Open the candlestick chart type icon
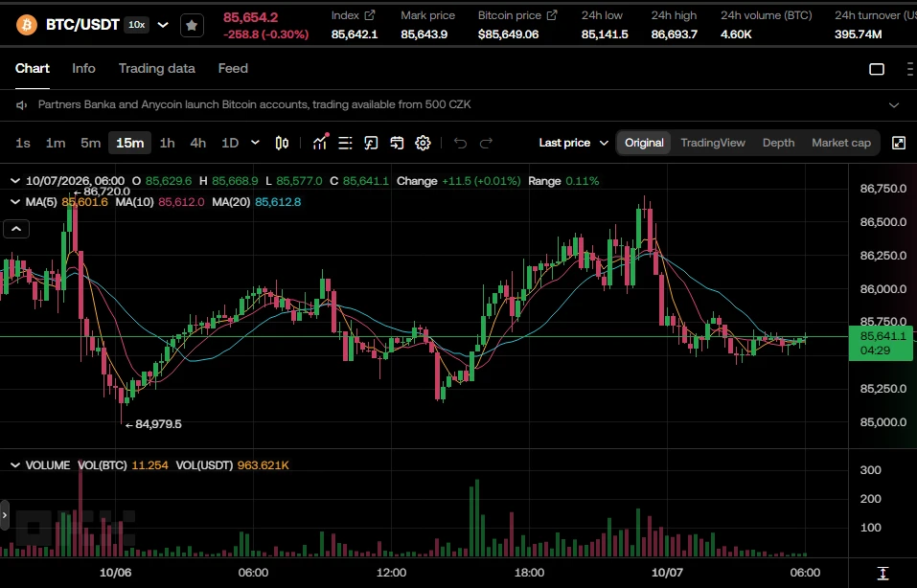Viewport: 917px width, 588px height. [282, 143]
